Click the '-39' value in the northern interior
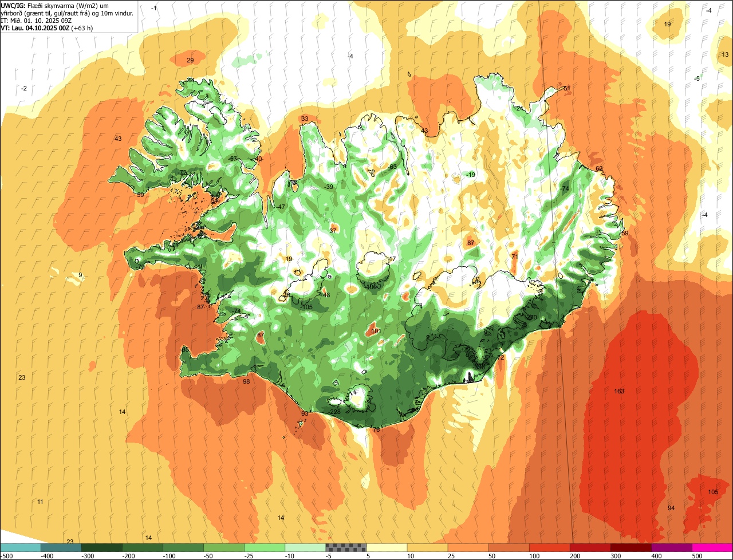733x560 pixels. [329, 187]
